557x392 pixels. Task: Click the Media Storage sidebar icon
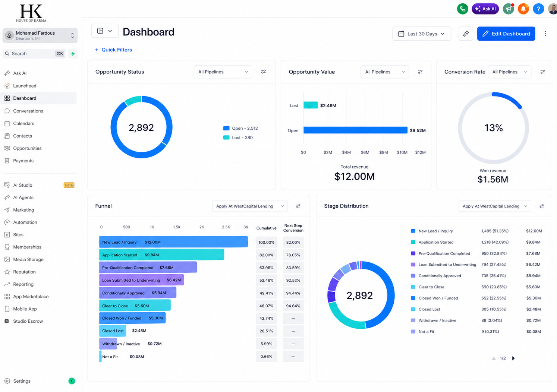tap(7, 259)
